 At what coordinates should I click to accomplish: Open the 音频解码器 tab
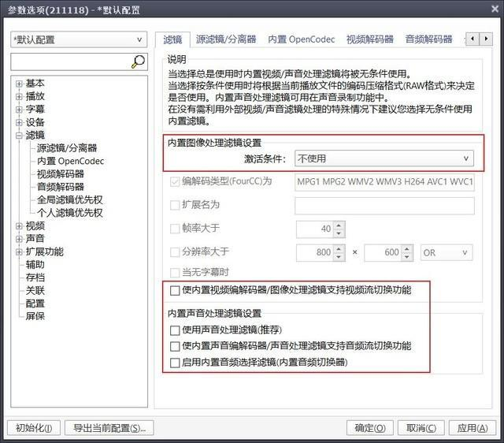428,39
